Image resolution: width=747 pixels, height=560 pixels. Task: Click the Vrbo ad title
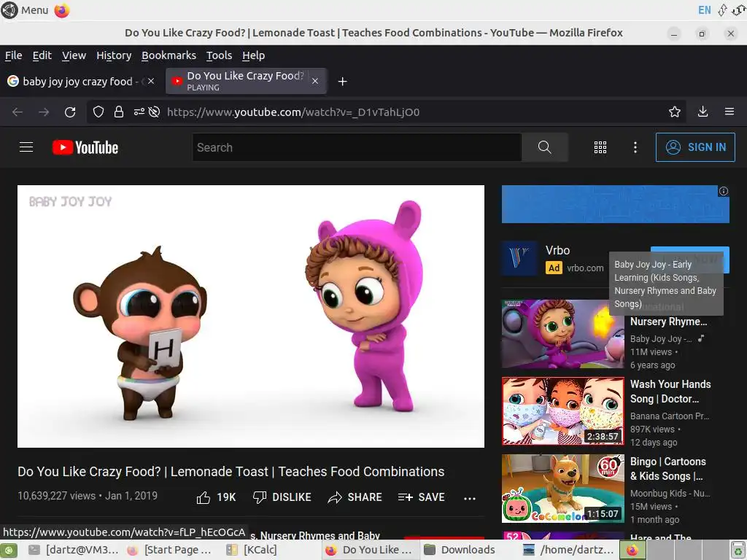tap(557, 250)
